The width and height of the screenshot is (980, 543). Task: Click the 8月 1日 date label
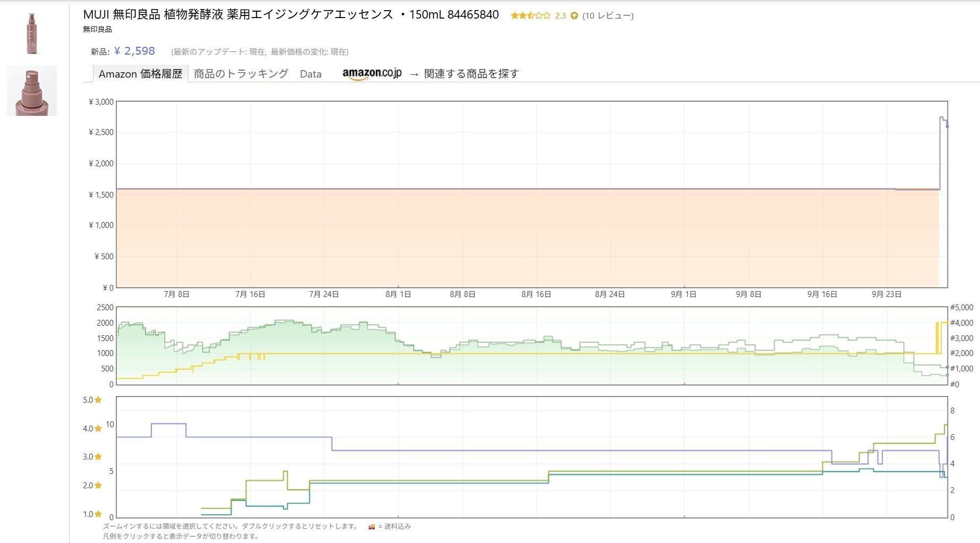click(398, 294)
